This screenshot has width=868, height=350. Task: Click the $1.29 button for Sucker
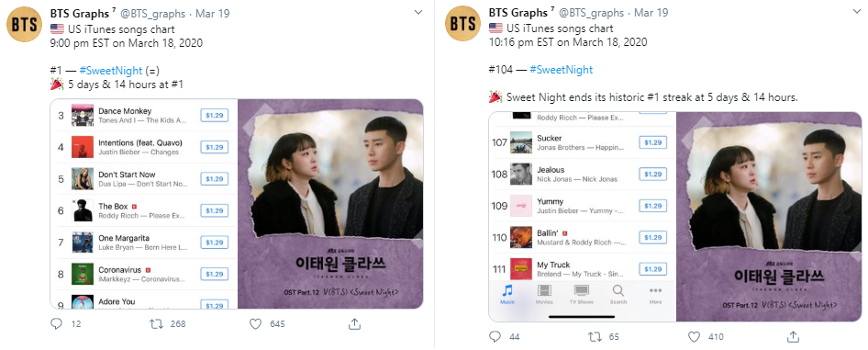pos(652,142)
